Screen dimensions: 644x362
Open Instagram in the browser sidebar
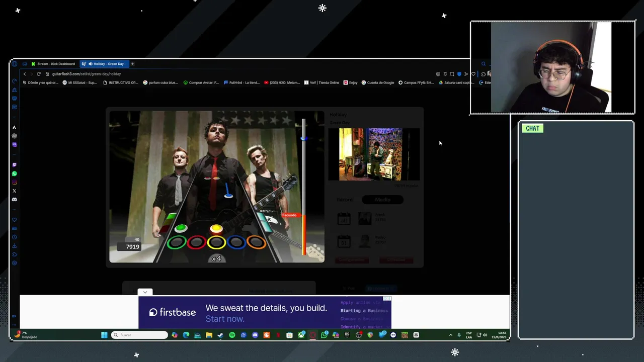14,182
